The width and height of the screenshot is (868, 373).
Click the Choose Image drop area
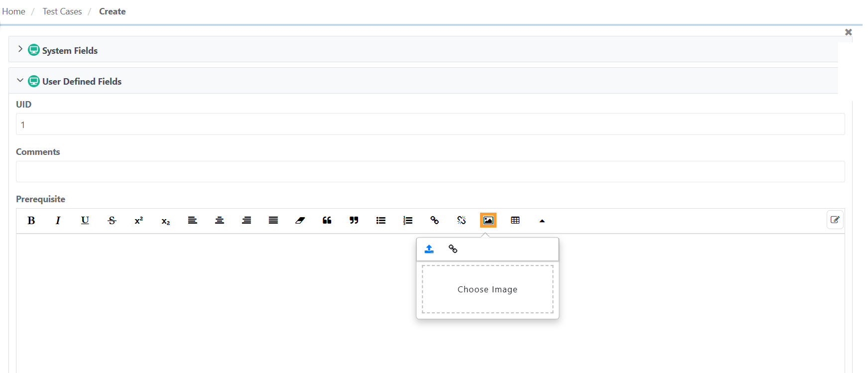click(x=488, y=289)
